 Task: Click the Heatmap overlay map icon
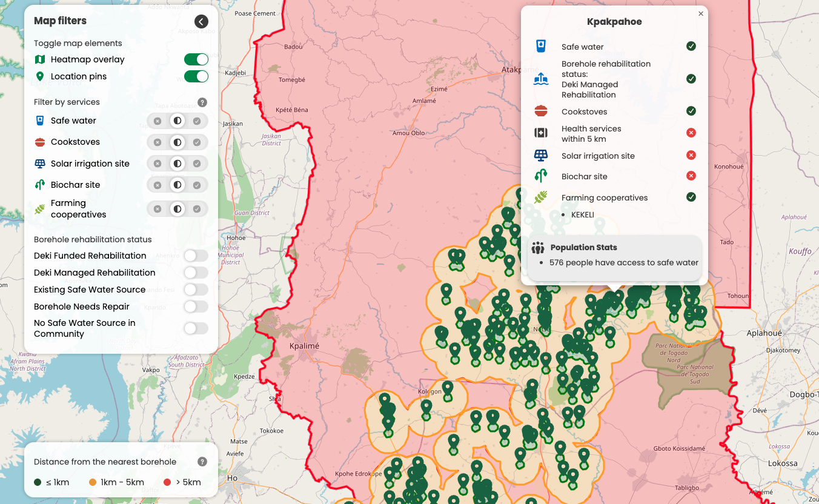(x=40, y=59)
